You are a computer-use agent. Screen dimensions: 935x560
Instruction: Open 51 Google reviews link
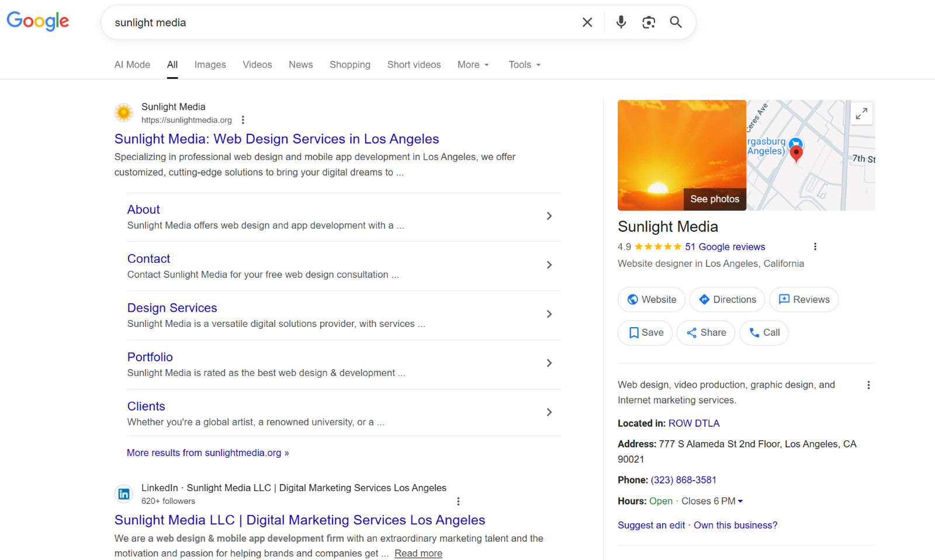pyautogui.click(x=725, y=246)
